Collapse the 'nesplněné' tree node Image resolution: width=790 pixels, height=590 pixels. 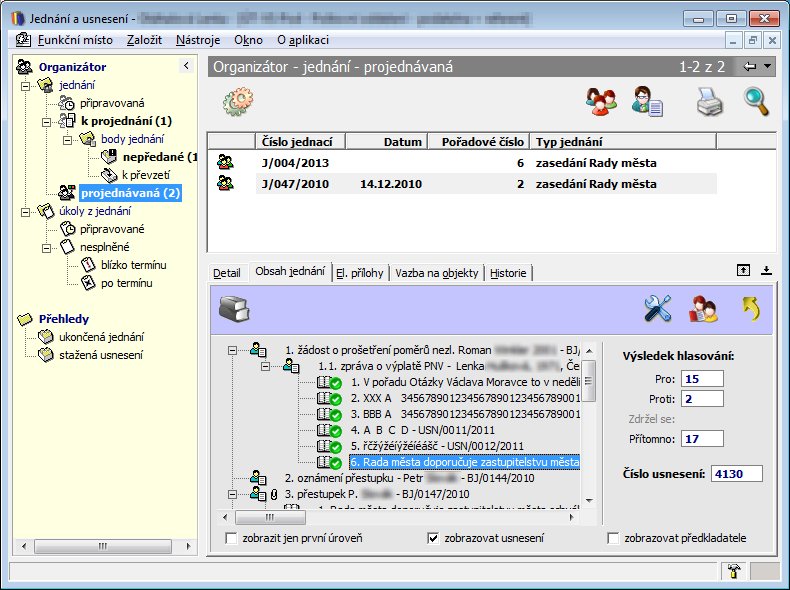(46, 248)
